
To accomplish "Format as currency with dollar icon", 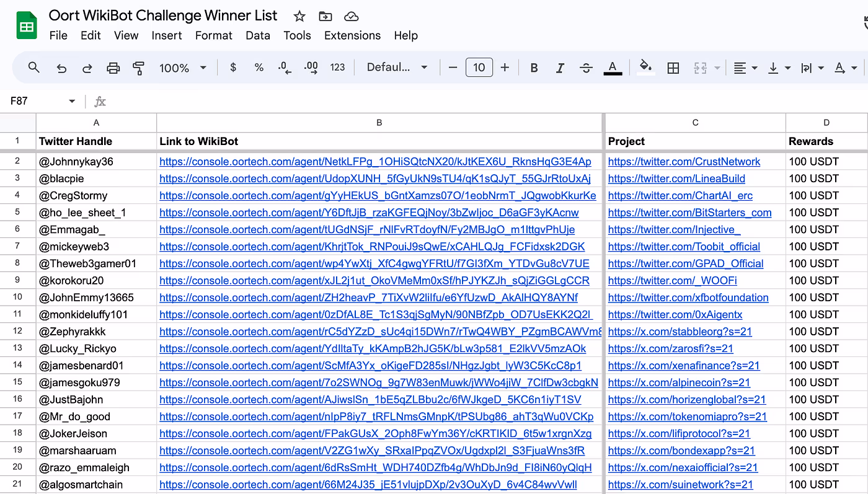I will (233, 68).
